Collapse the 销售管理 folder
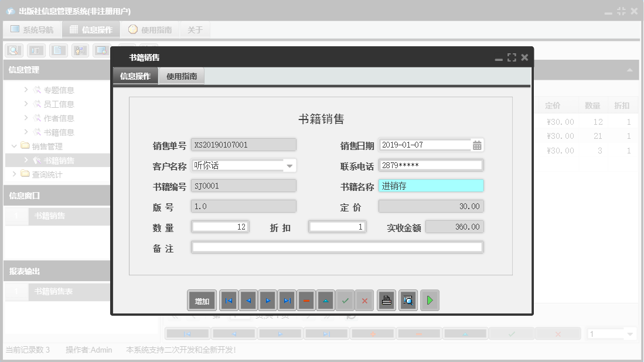Viewport: 644px width, 362px height. [x=13, y=146]
